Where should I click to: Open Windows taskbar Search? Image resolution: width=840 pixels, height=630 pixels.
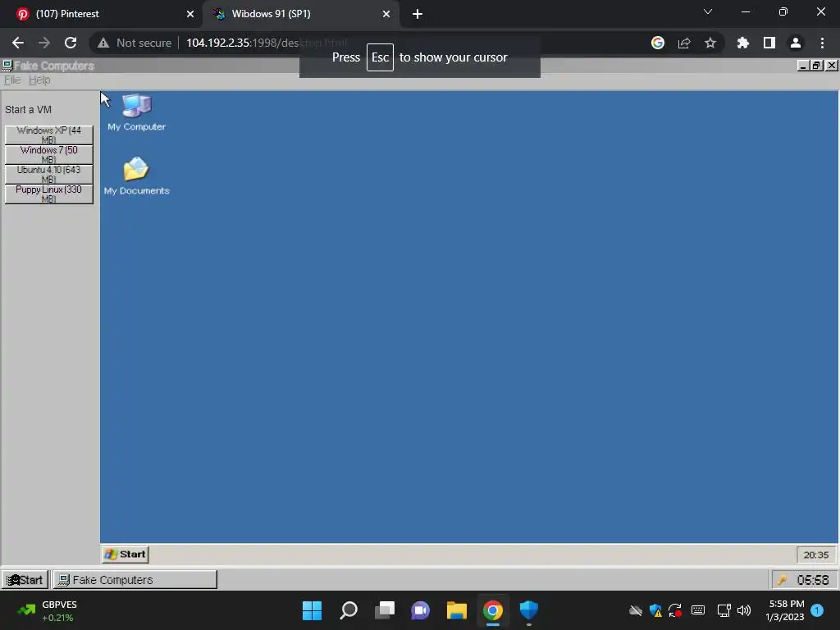pyautogui.click(x=348, y=610)
